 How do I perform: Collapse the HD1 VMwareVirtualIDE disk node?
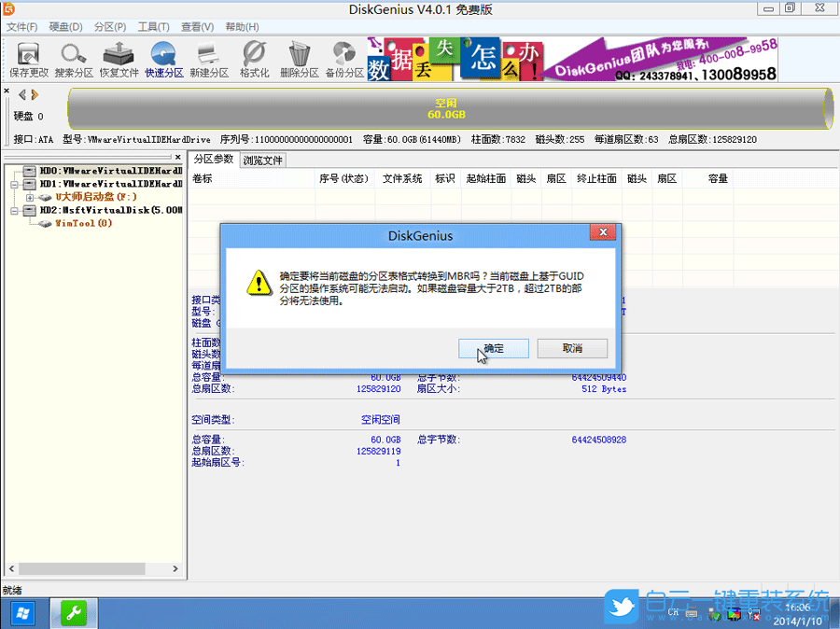(14, 184)
